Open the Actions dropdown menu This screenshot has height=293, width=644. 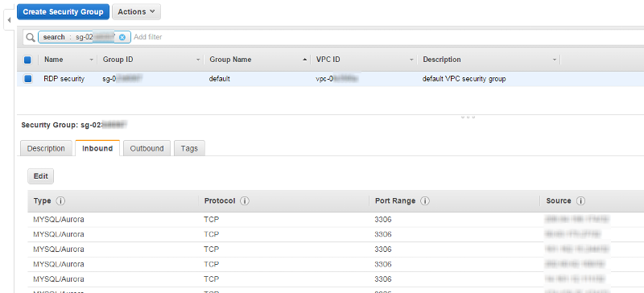click(136, 12)
